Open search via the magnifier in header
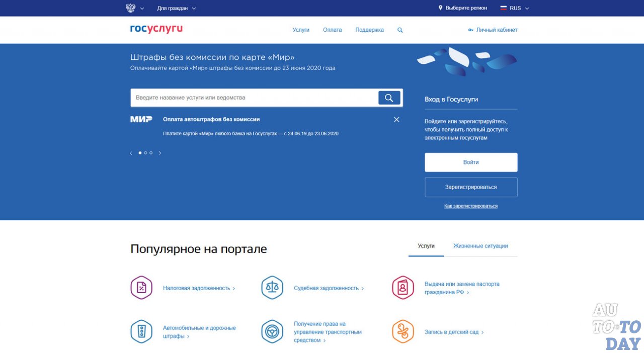 399,30
